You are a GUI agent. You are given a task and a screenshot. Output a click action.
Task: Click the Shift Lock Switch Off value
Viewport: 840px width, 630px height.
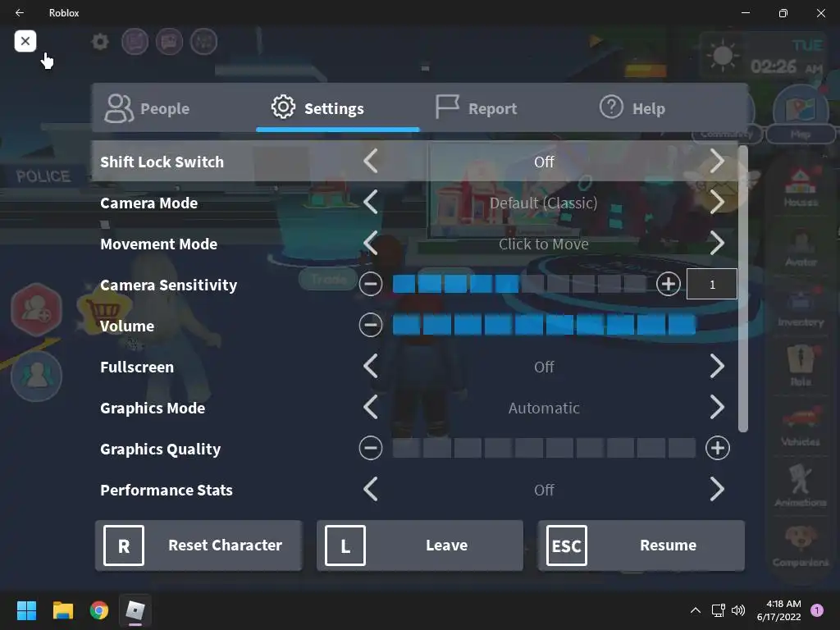[x=544, y=162]
